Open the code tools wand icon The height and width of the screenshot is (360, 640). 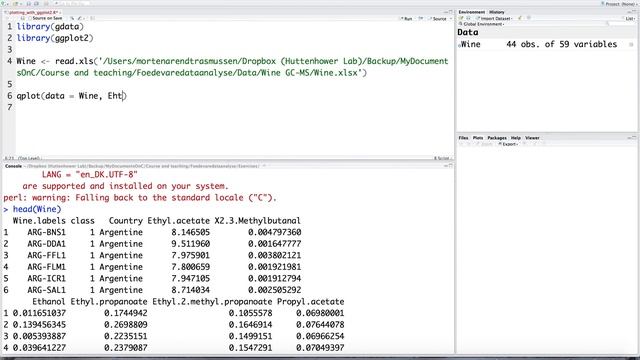point(80,18)
